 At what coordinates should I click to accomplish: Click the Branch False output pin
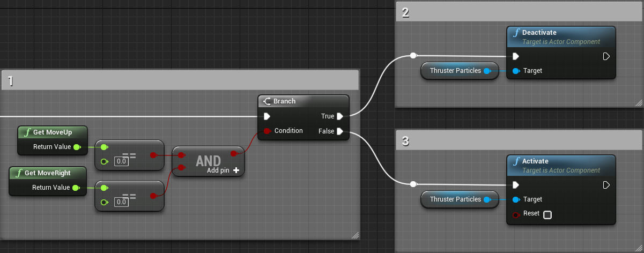340,131
